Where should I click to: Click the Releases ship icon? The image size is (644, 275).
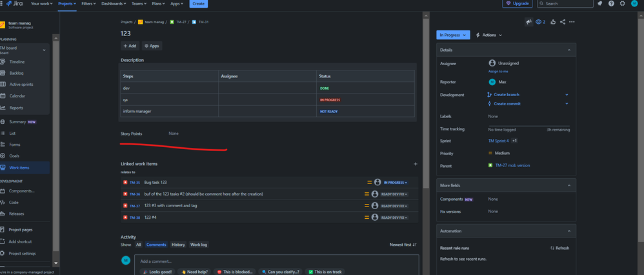click(3, 214)
